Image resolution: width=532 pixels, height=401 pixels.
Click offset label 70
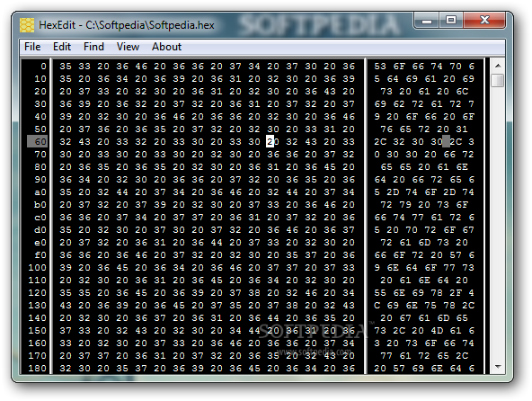(40, 154)
